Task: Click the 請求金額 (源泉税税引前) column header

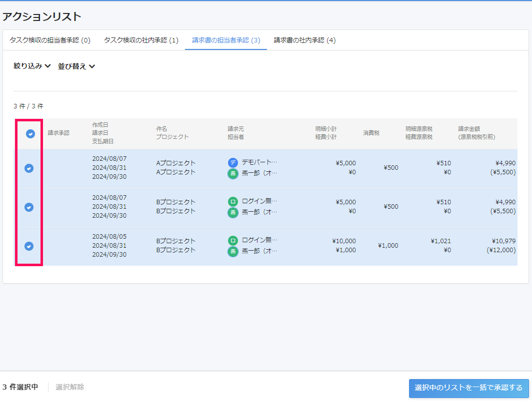Action: (476, 133)
